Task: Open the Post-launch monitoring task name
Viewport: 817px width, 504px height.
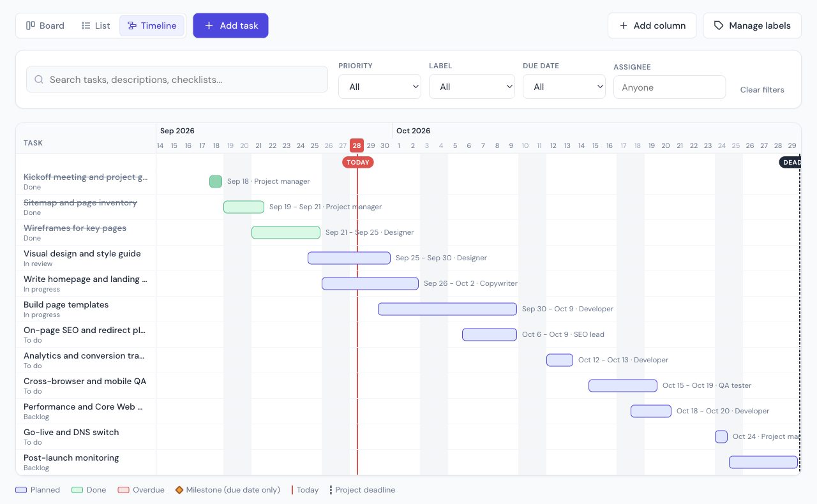Action: click(x=71, y=458)
